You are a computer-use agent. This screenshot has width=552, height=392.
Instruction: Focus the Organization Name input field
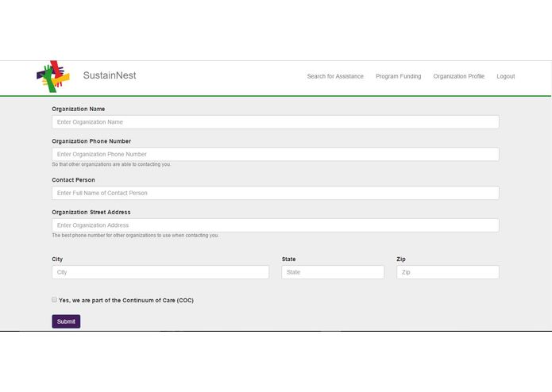pos(276,122)
